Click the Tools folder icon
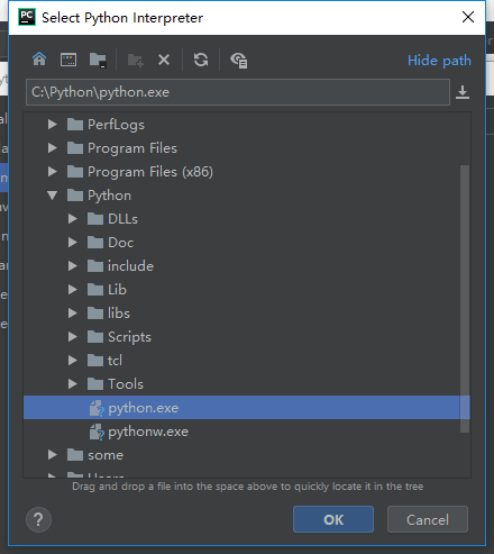Viewport: 495px width, 554px height. click(x=95, y=384)
